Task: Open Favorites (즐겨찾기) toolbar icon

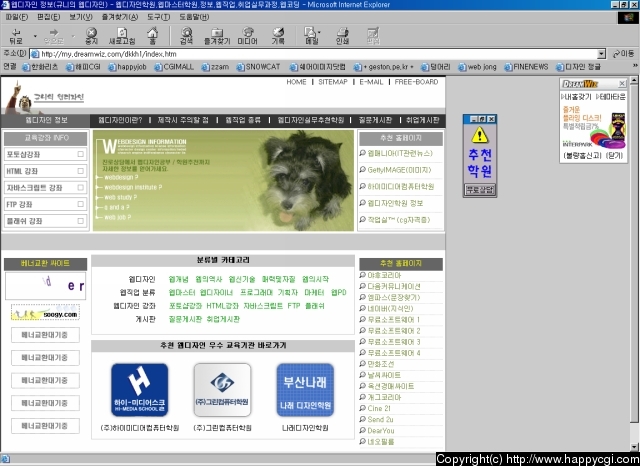Action: coord(217,36)
